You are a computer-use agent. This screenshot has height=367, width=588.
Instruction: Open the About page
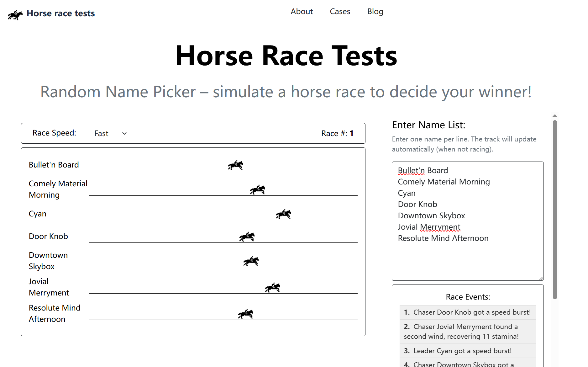tap(301, 11)
